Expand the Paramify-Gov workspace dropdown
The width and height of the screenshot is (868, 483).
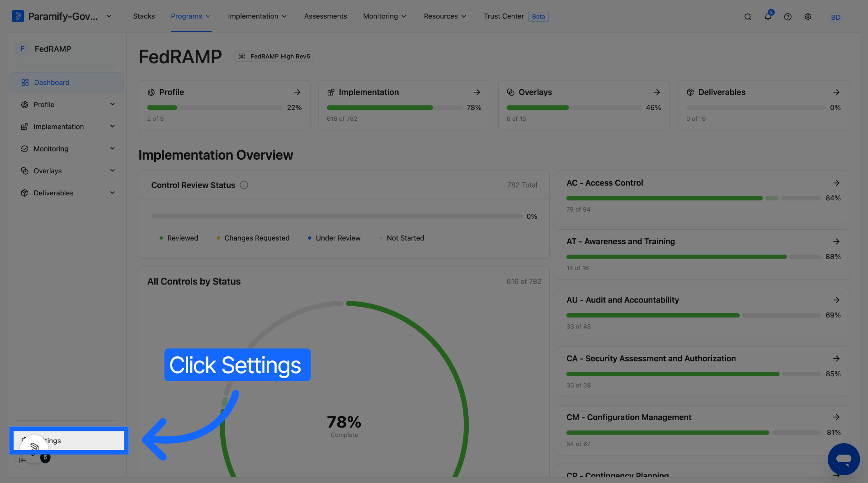109,16
